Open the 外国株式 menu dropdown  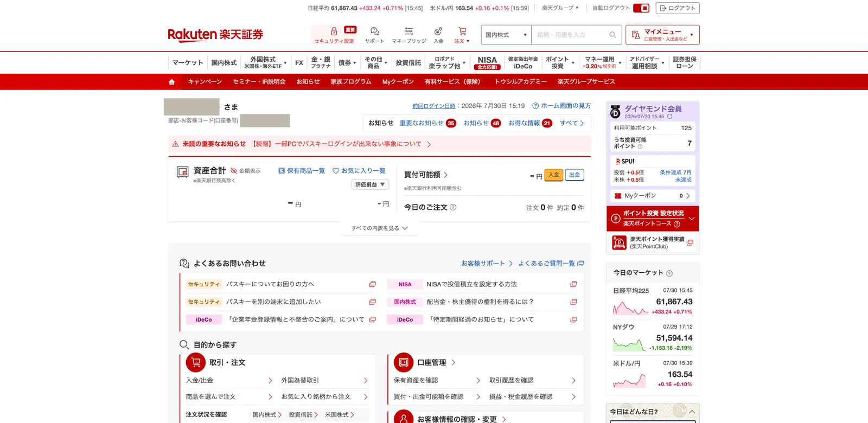pyautogui.click(x=266, y=62)
